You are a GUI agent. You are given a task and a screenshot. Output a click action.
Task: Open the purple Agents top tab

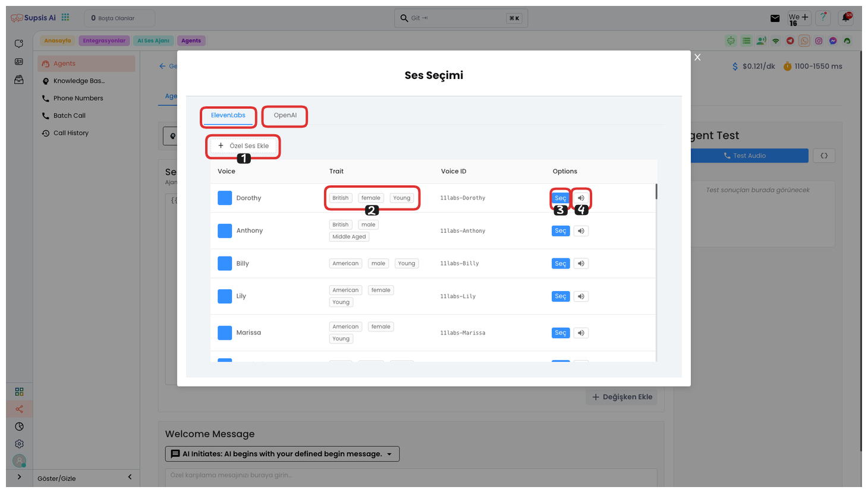pyautogui.click(x=191, y=41)
